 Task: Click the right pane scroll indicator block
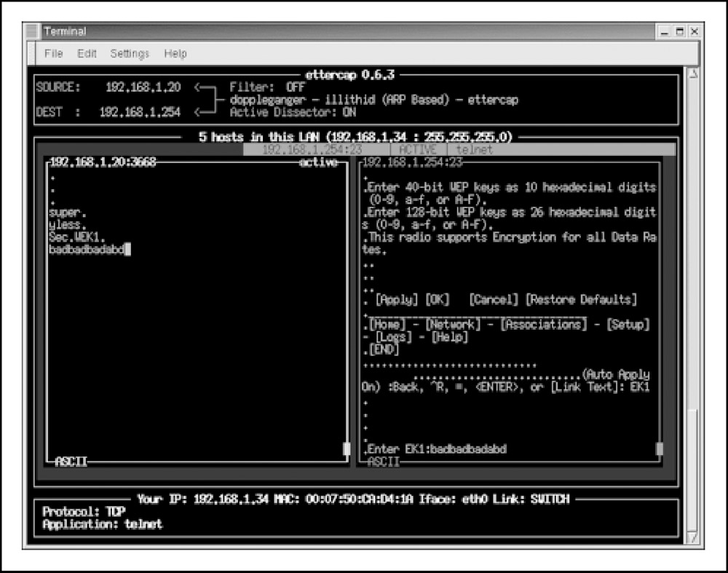[x=660, y=448]
